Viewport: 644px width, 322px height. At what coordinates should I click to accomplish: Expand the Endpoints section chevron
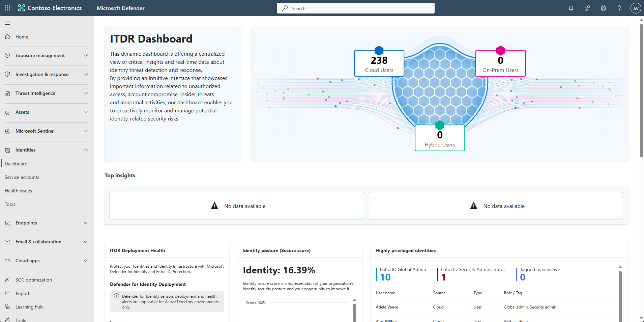[x=86, y=223]
